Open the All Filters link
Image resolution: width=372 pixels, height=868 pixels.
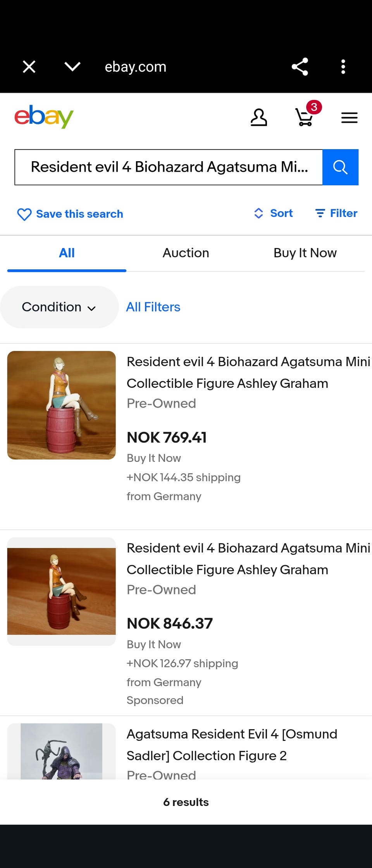153,307
